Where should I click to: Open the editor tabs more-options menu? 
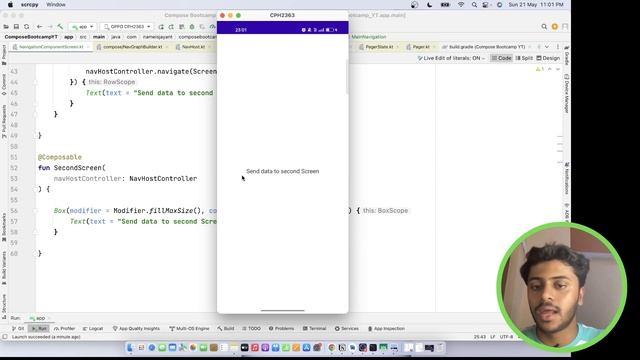coord(558,47)
